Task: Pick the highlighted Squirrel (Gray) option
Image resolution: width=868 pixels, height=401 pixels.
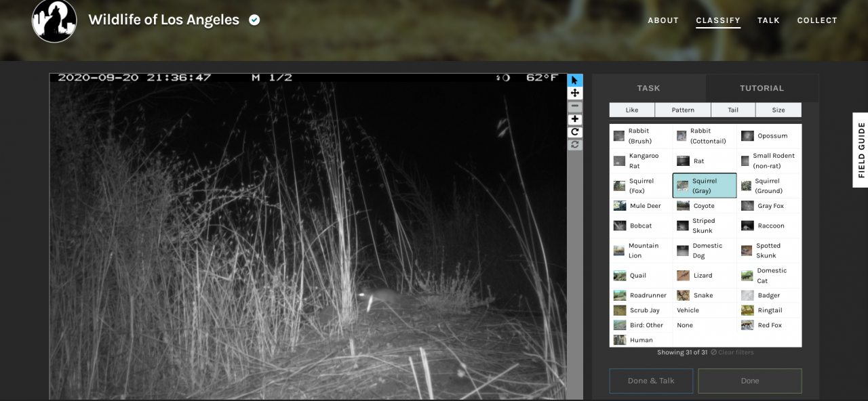Action: coord(705,186)
